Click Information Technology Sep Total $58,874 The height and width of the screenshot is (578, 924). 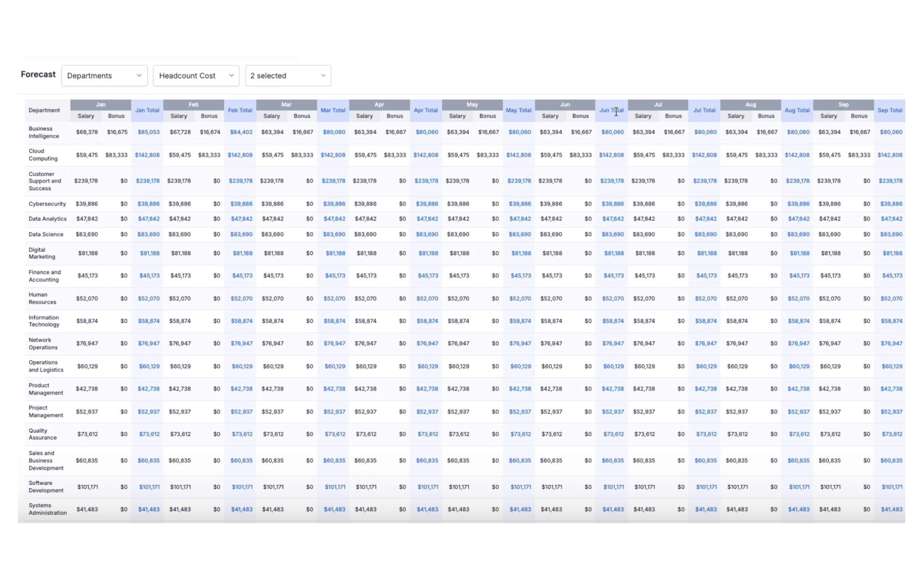[892, 321]
